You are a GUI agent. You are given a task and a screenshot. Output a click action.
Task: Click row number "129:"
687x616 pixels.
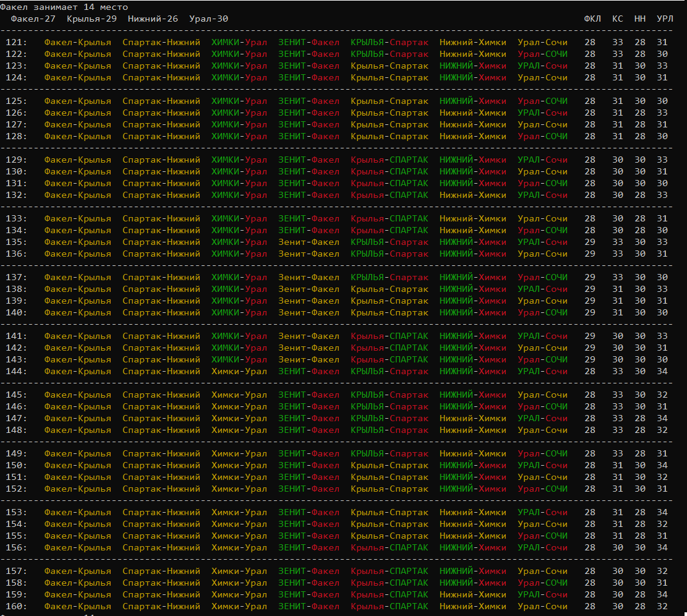[16, 160]
